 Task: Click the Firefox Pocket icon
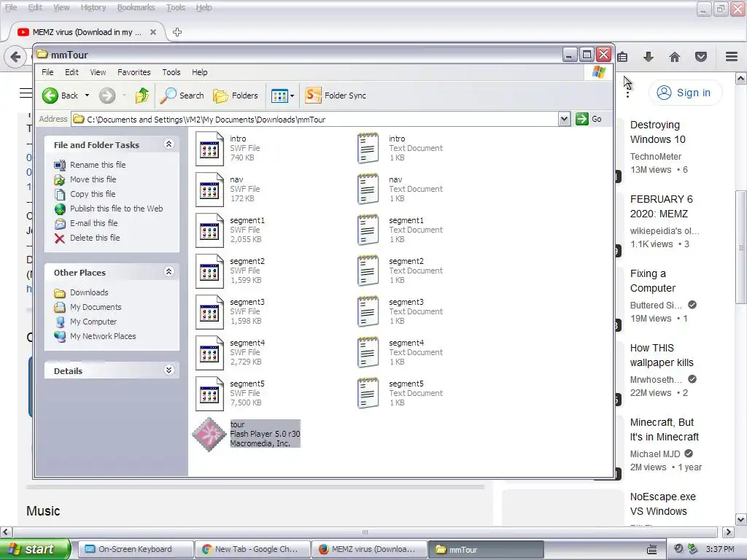point(701,57)
